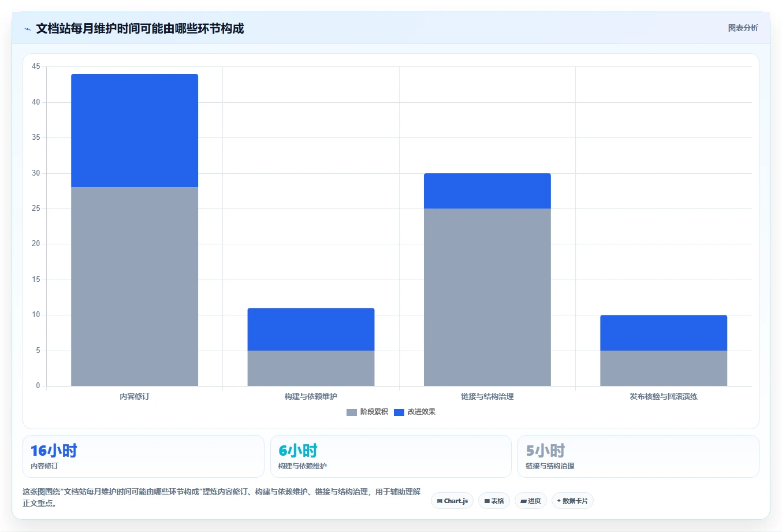Click the y-axis value 15
782x532 pixels.
point(36,280)
